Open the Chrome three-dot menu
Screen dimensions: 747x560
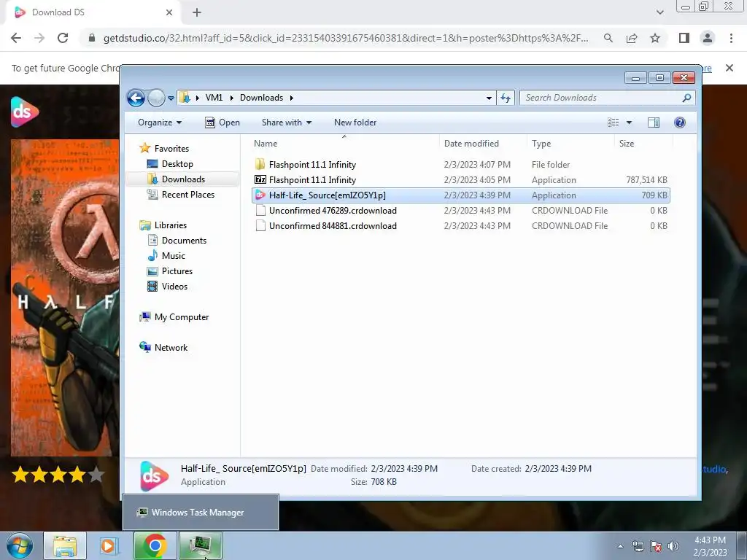(x=731, y=38)
